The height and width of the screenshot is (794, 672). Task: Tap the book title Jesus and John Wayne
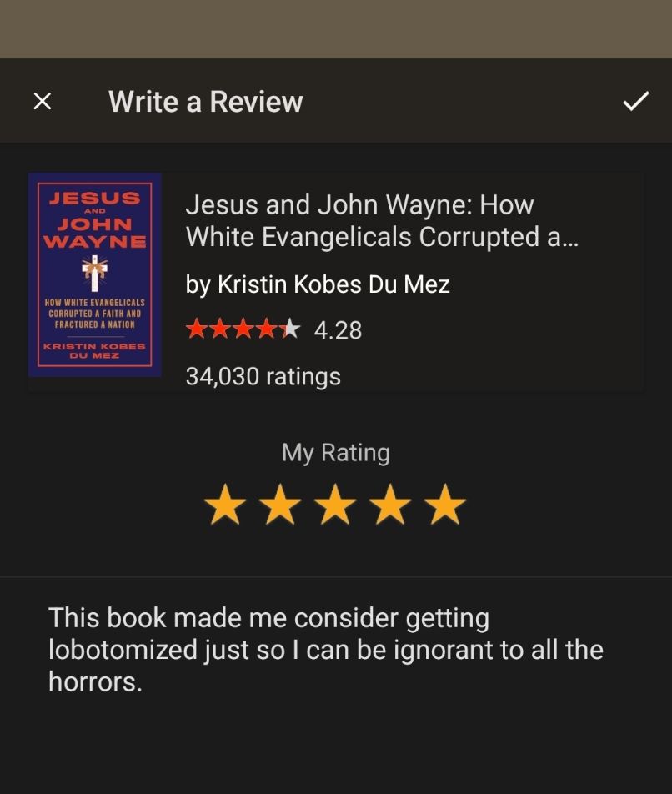click(382, 221)
